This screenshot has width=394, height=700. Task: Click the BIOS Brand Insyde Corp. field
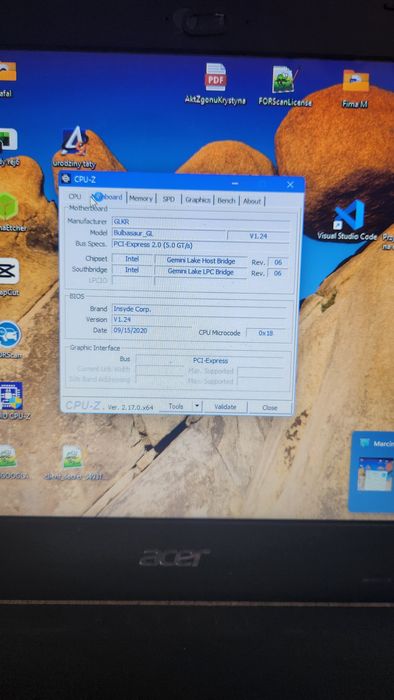(199, 309)
